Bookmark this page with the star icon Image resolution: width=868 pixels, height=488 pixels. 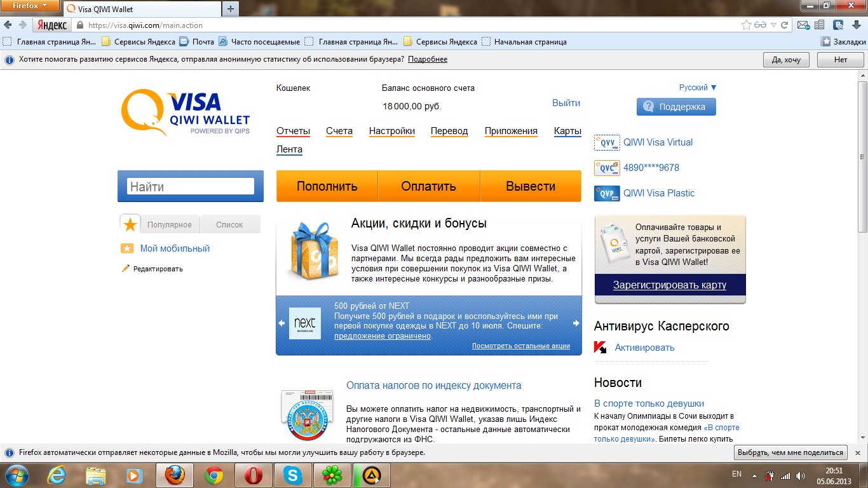[747, 25]
